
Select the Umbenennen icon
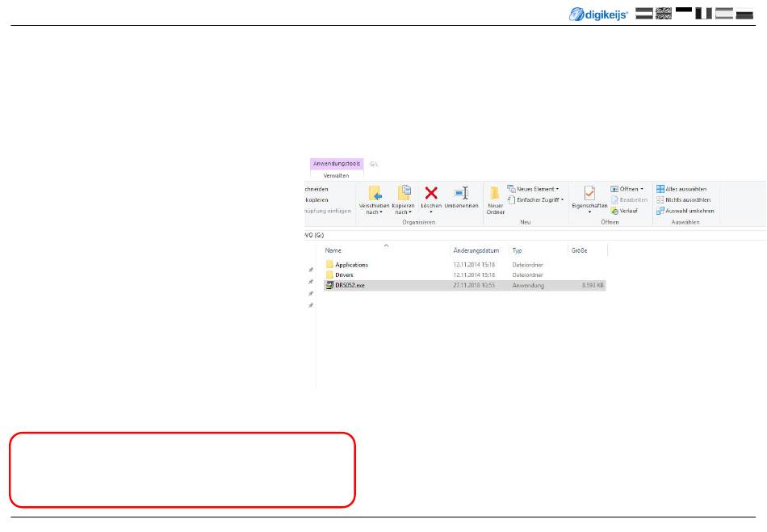[461, 193]
